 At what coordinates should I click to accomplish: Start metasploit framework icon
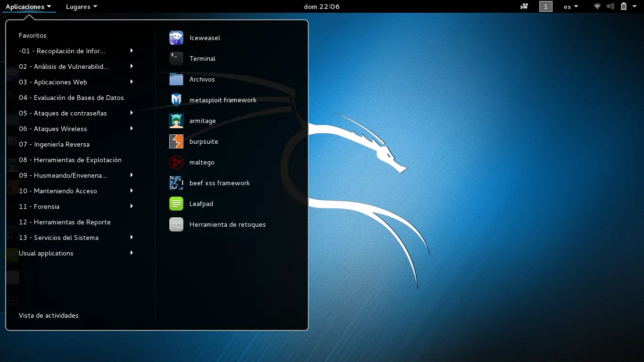[x=176, y=100]
